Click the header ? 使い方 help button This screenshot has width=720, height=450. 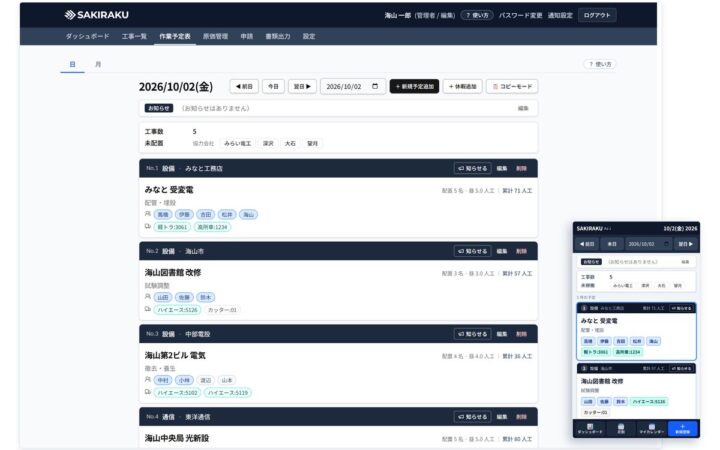477,15
